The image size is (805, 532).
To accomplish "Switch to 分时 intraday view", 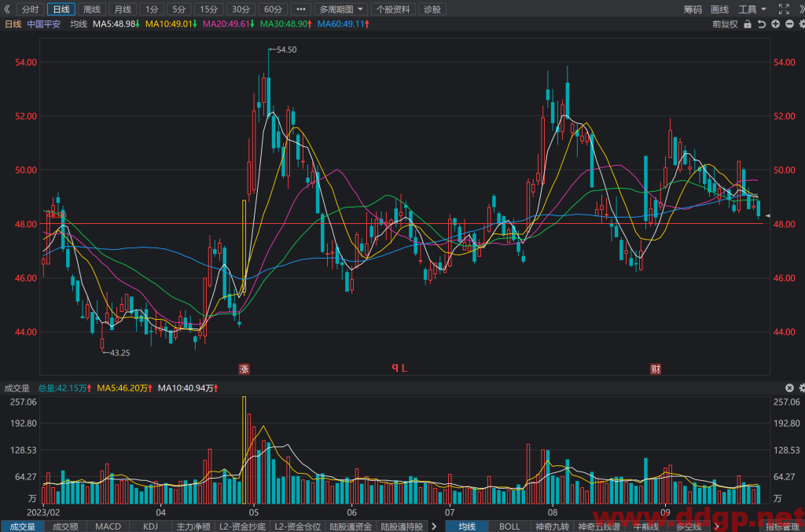I will point(31,9).
